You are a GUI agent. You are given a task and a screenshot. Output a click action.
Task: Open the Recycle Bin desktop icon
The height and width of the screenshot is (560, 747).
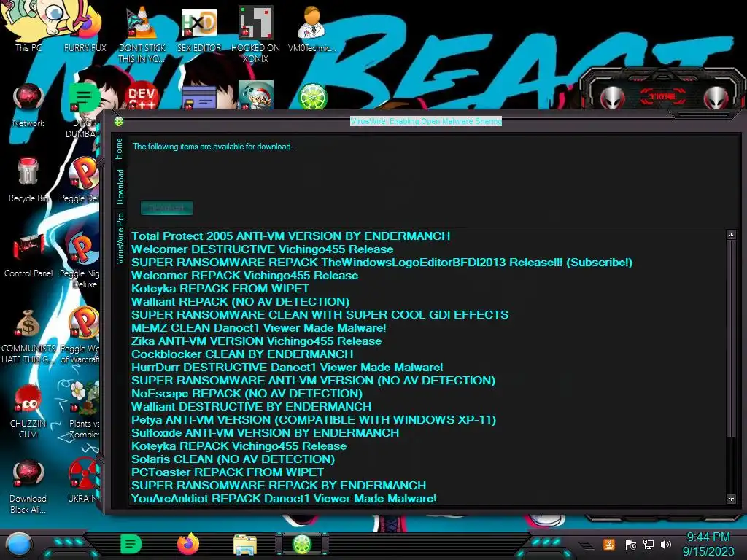coord(28,180)
